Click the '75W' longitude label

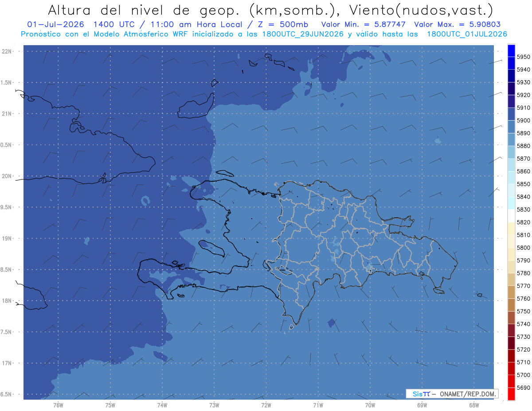tap(110, 405)
